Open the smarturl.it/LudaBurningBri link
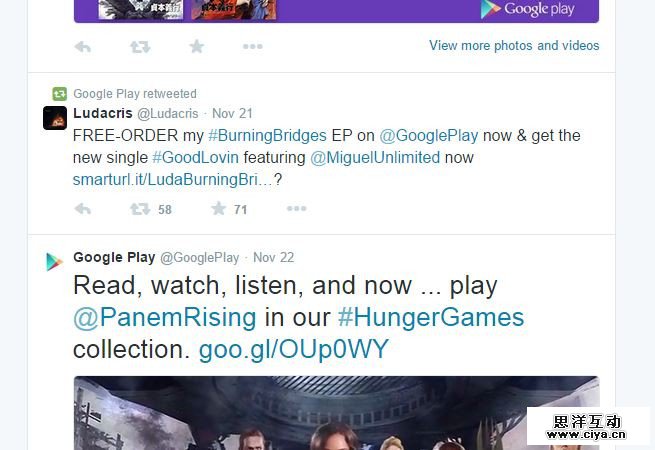This screenshot has width=655, height=450. (173, 180)
